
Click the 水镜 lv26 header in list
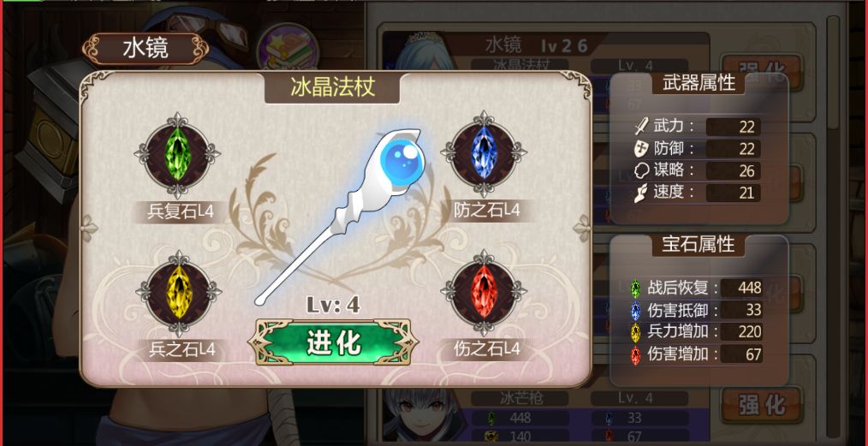tap(537, 45)
